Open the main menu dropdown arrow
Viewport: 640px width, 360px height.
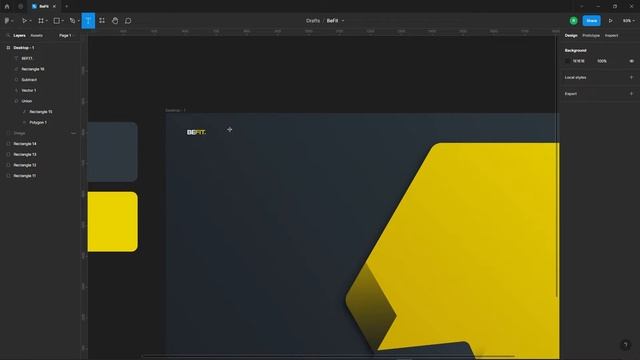[x=13, y=21]
